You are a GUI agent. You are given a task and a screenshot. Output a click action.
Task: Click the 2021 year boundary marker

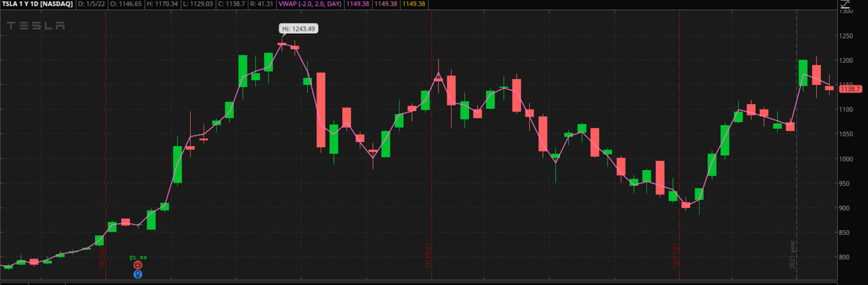pyautogui.click(x=793, y=255)
